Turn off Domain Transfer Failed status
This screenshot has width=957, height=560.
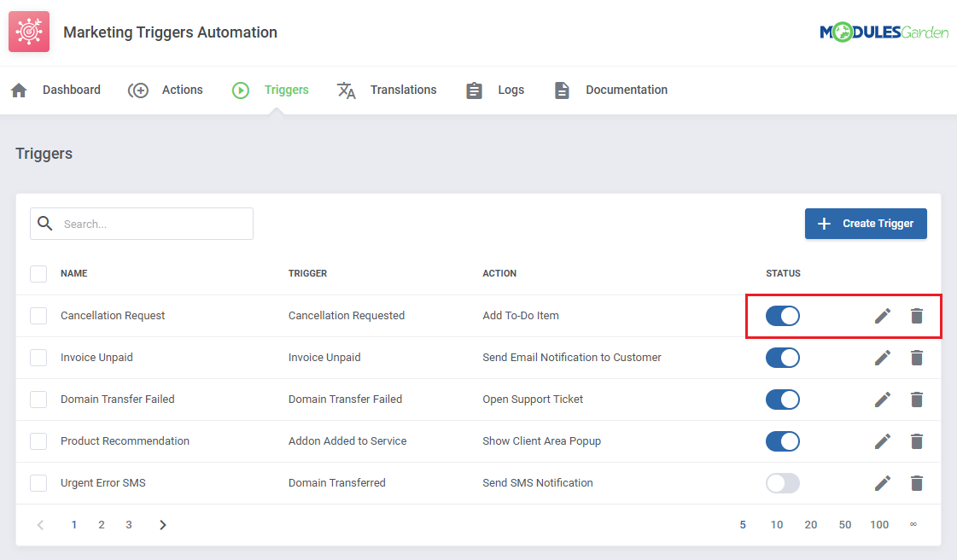783,400
